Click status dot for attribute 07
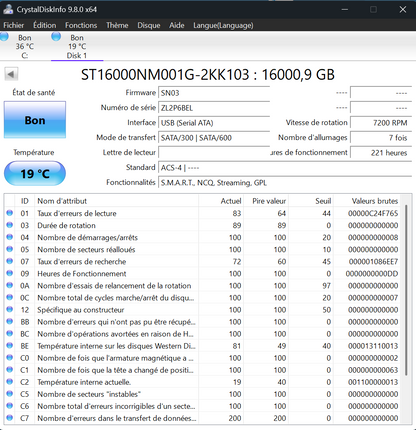The image size is (416, 430). (x=9, y=261)
